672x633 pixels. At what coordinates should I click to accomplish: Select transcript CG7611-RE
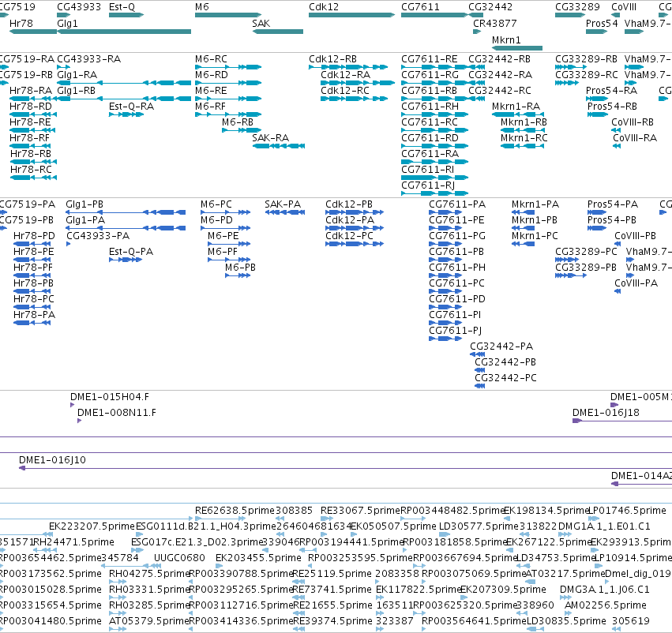[429, 58]
